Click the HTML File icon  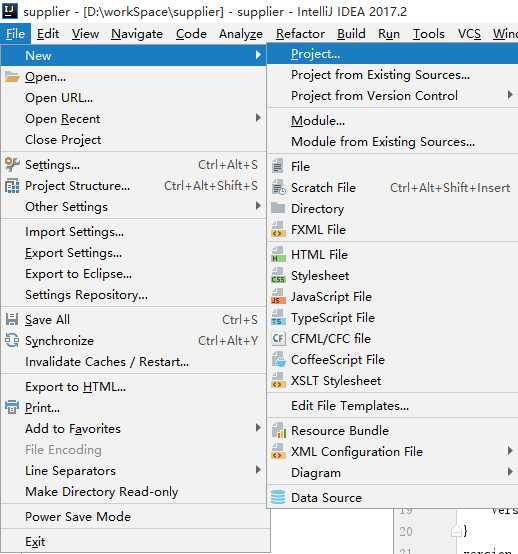[278, 254]
